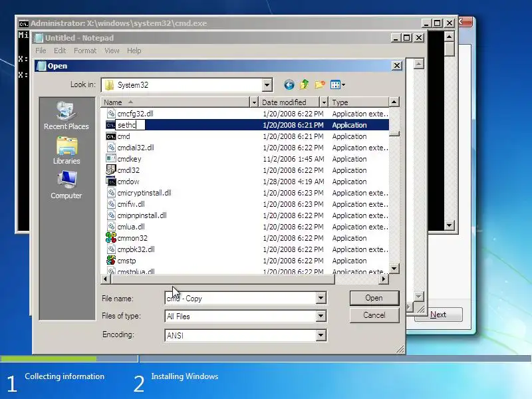Click Next in the setup window
Viewport: 532px width, 399px height.
pyautogui.click(x=438, y=315)
